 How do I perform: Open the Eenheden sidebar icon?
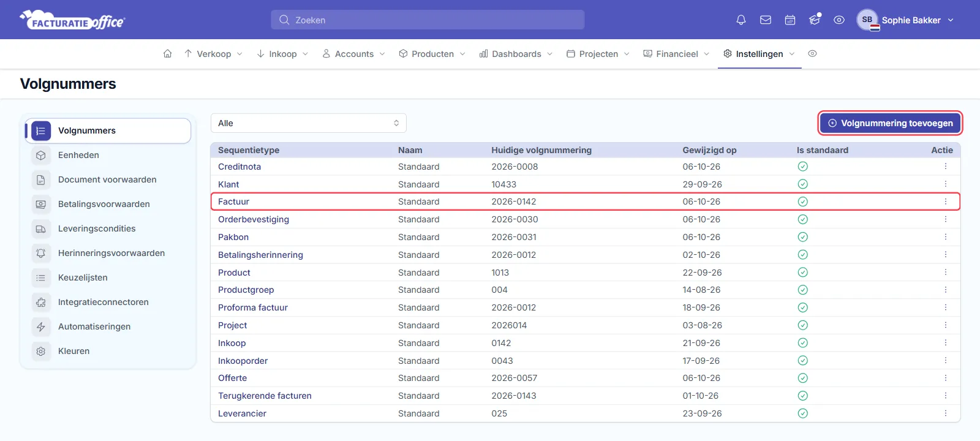click(41, 155)
